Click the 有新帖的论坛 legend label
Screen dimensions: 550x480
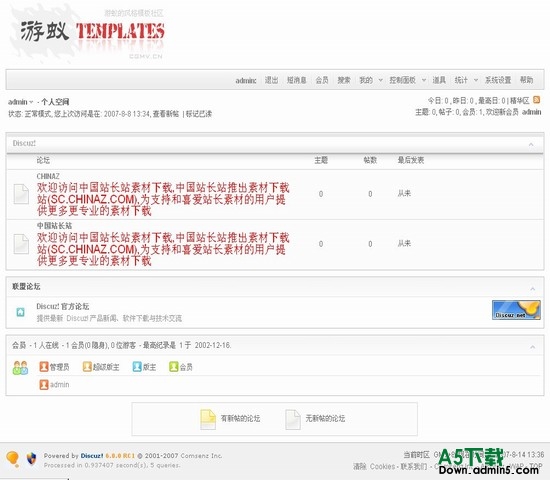pyautogui.click(x=240, y=419)
